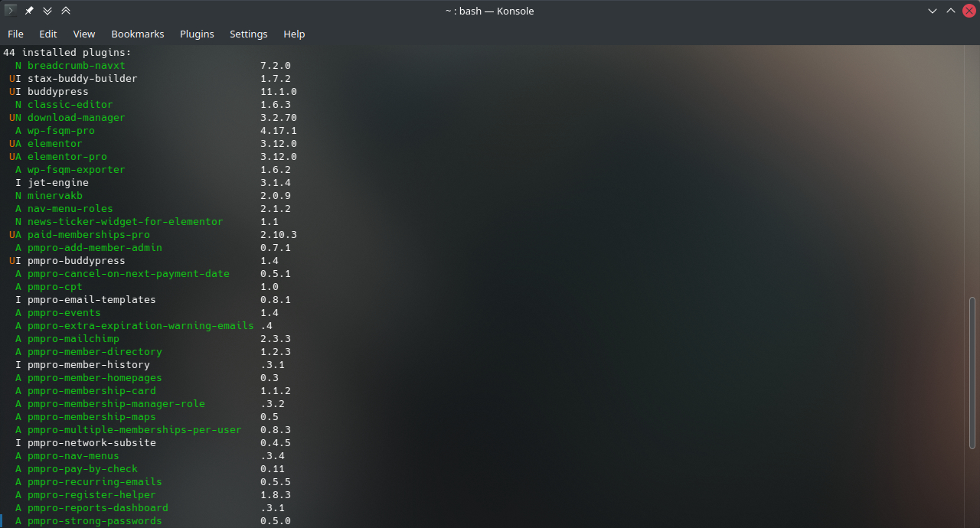Click 'download-manager' plugin name
Image resolution: width=980 pixels, height=528 pixels.
click(77, 118)
